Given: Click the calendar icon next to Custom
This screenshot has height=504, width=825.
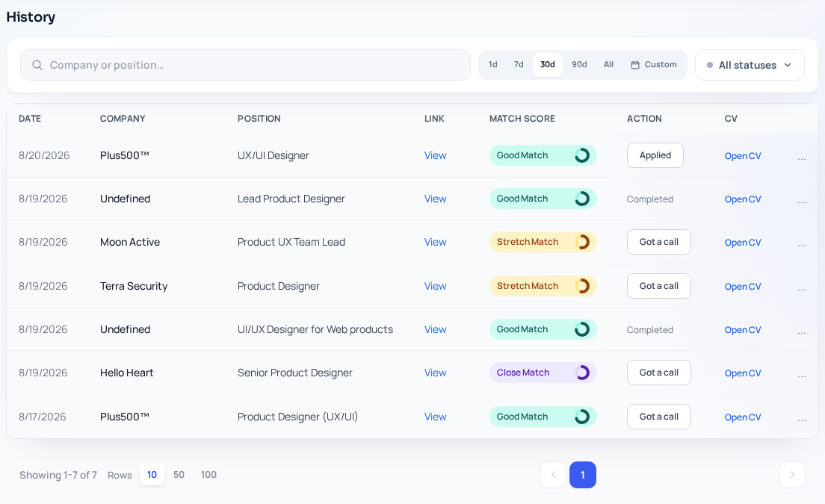Looking at the screenshot, I should 635,65.
